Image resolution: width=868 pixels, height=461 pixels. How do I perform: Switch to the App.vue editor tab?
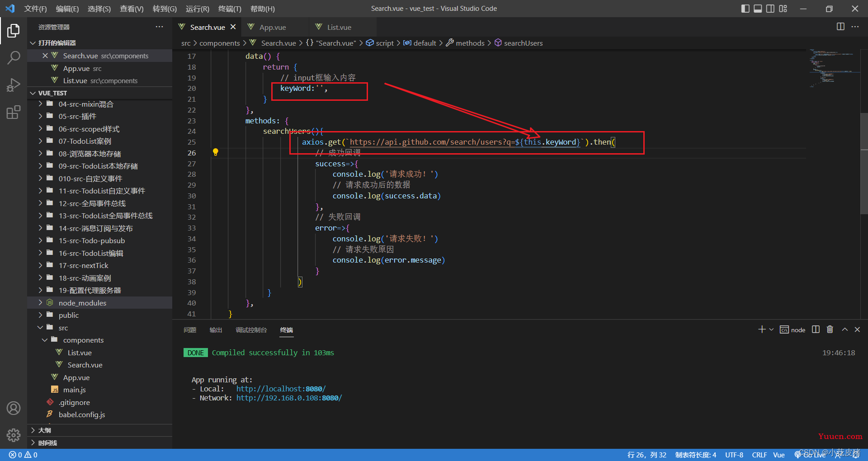(x=273, y=27)
